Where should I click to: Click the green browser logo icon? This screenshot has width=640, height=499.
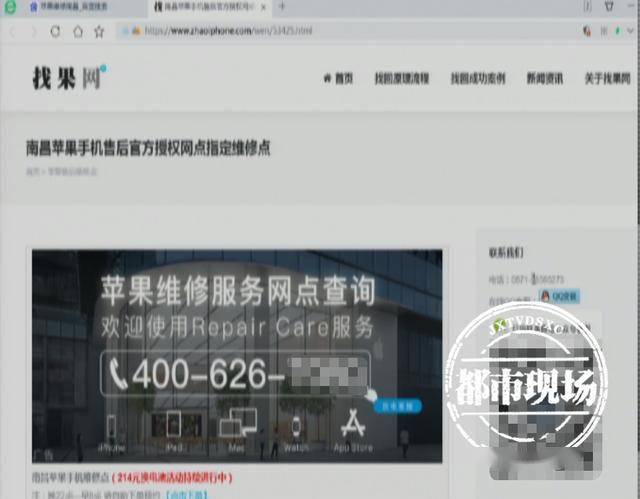pos(10,7)
